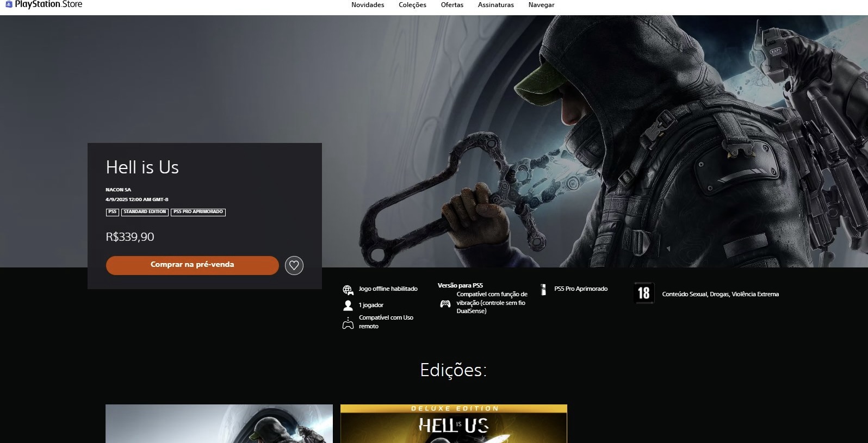
Task: Click the Hell is Us title
Action: (x=142, y=167)
